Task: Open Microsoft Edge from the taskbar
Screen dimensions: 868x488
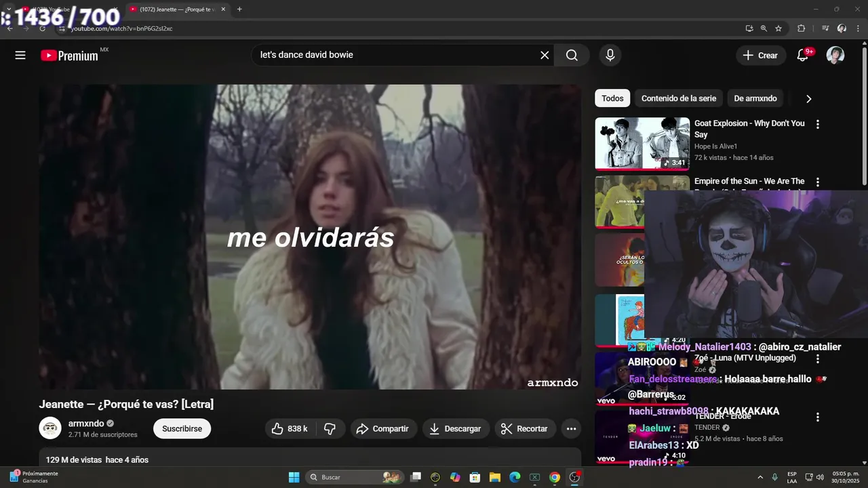Action: [x=515, y=477]
